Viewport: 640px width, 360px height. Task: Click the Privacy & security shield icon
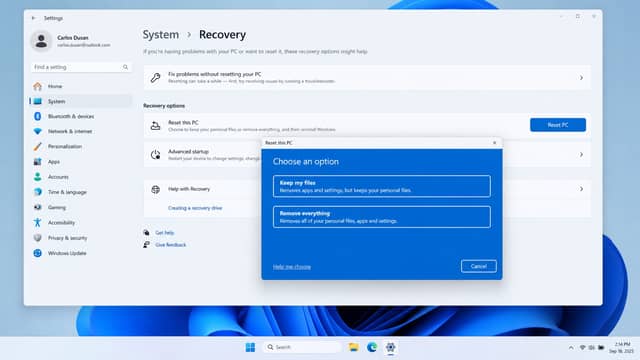click(38, 238)
